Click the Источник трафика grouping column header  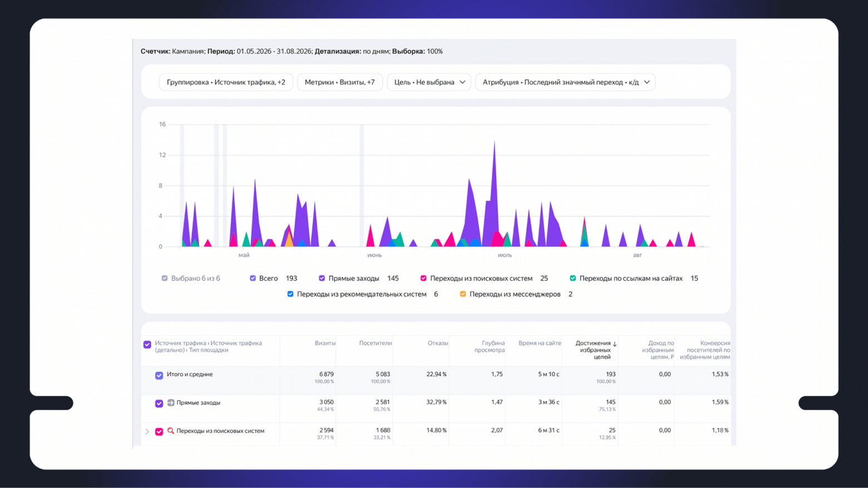coord(208,347)
